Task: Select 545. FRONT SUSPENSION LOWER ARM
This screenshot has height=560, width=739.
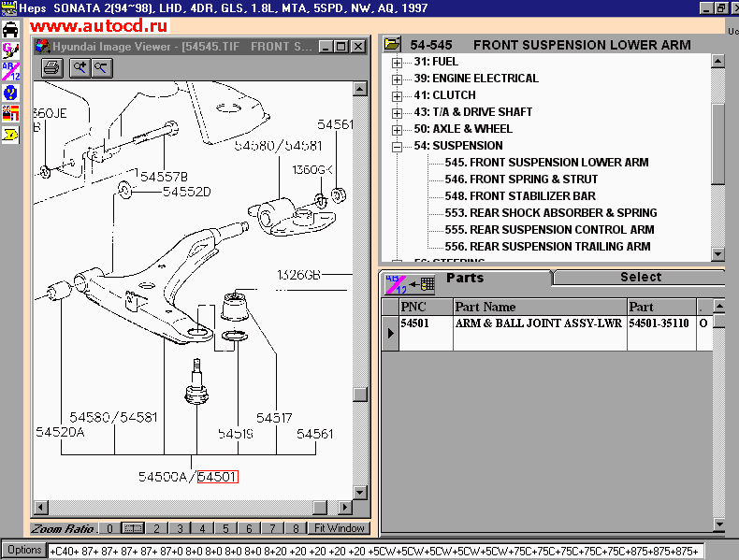Action: click(x=546, y=163)
